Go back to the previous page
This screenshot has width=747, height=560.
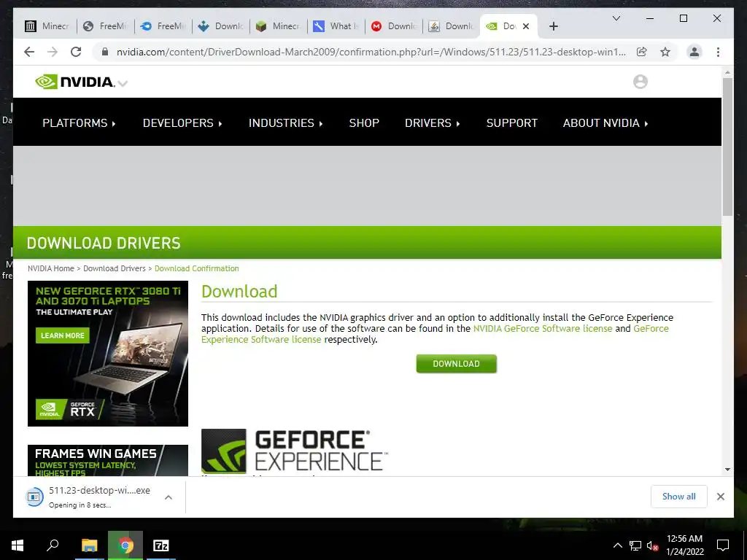29,52
